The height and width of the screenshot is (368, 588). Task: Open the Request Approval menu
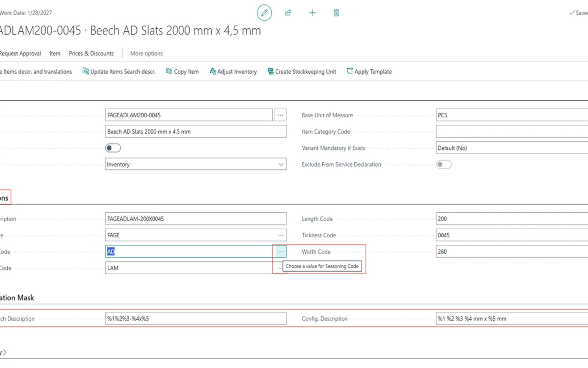click(20, 53)
